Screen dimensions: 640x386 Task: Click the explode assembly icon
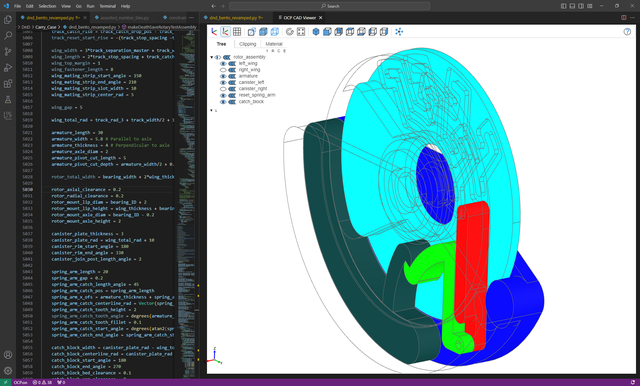point(399,32)
